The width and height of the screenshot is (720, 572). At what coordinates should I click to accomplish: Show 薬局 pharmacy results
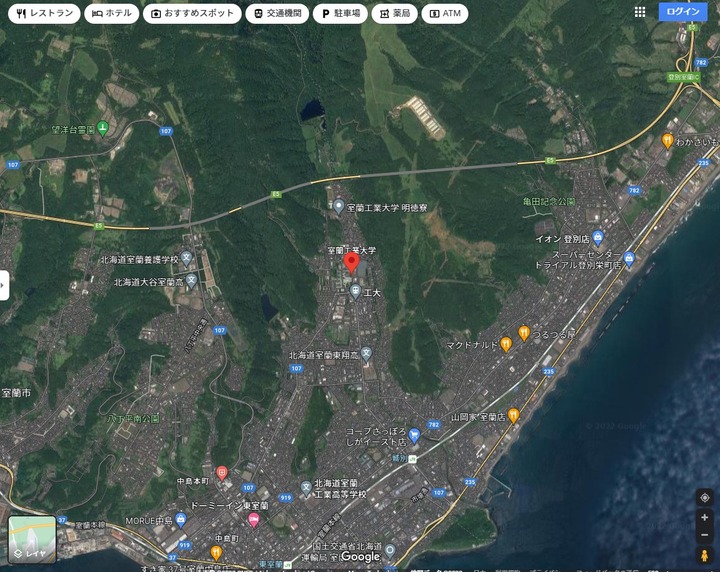pos(394,13)
